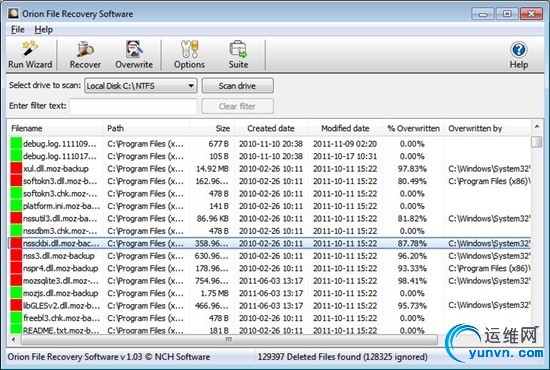Click red status icon for nssckbi.dll.moz-bac row
This screenshot has width=550, height=370.
click(16, 243)
